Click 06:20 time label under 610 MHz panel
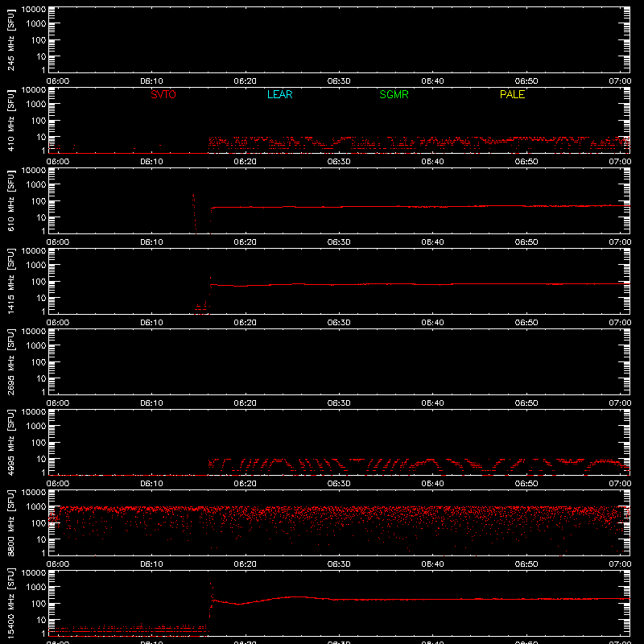The height and width of the screenshot is (644, 644). coord(246,242)
